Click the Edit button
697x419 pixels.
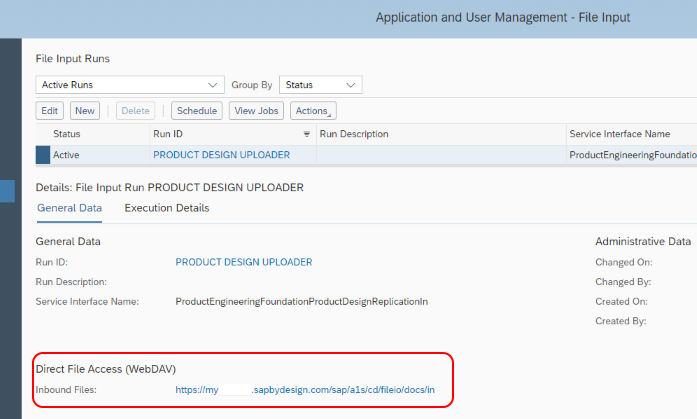[49, 111]
